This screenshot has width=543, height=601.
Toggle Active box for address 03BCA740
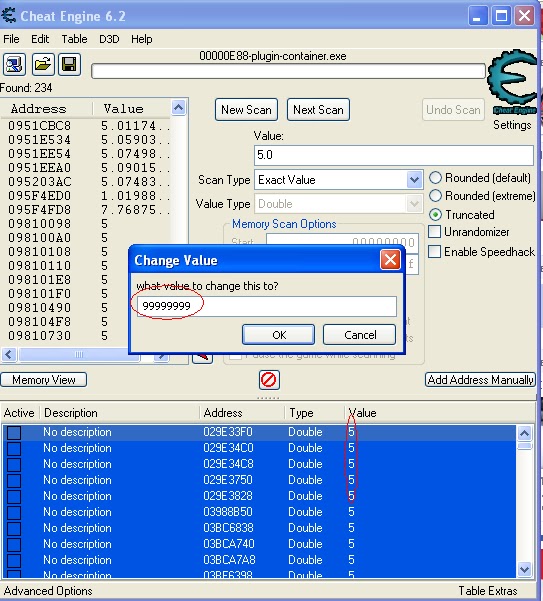click(x=14, y=545)
